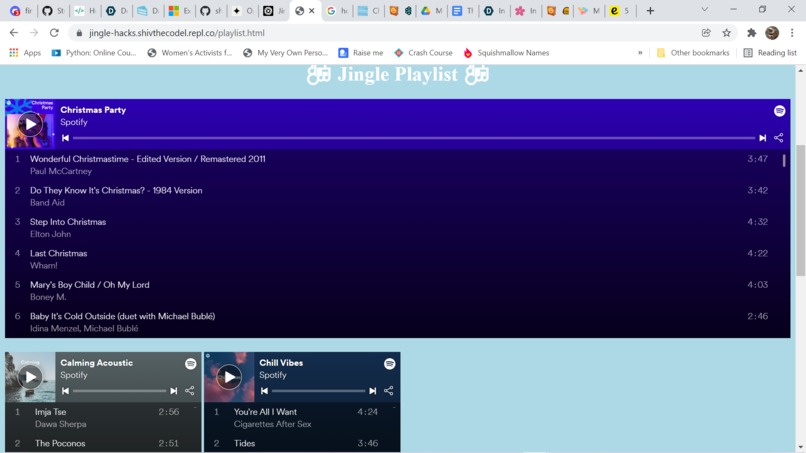The width and height of the screenshot is (806, 453).
Task: Open Calming Acoustic playlist title link
Action: (96, 363)
